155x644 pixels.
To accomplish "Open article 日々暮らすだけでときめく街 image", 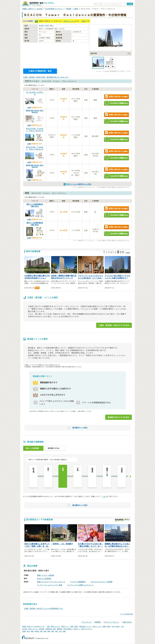I will click(x=91, y=533).
